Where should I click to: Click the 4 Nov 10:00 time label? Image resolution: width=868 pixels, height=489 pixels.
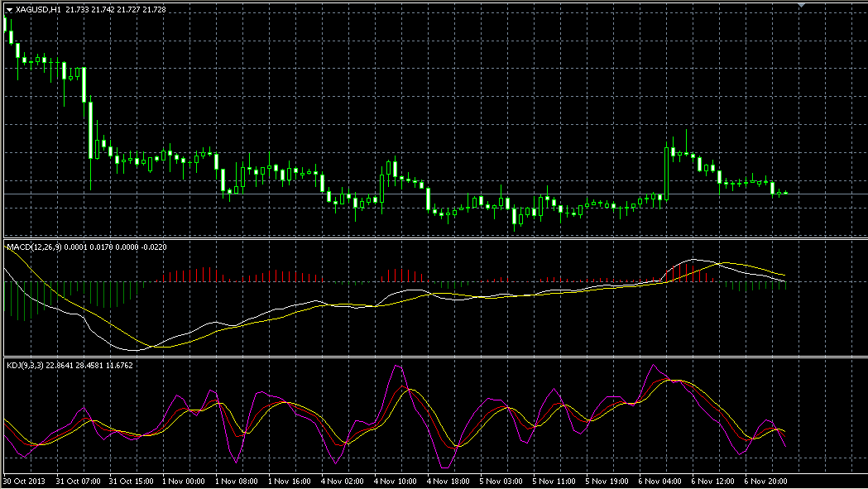click(396, 482)
